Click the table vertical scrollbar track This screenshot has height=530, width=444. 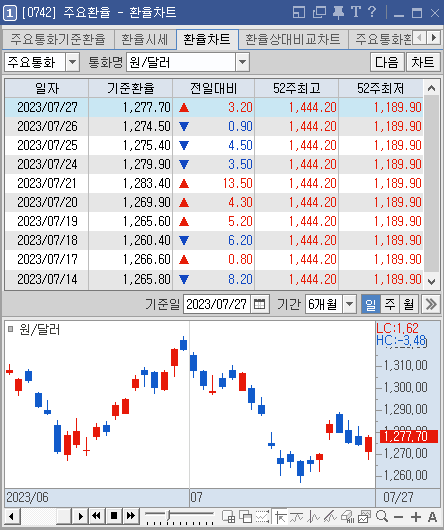pos(431,184)
